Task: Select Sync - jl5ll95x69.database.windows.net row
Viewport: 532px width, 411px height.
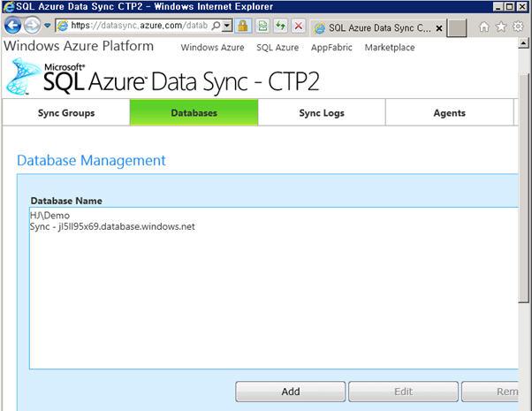Action: 274,226
